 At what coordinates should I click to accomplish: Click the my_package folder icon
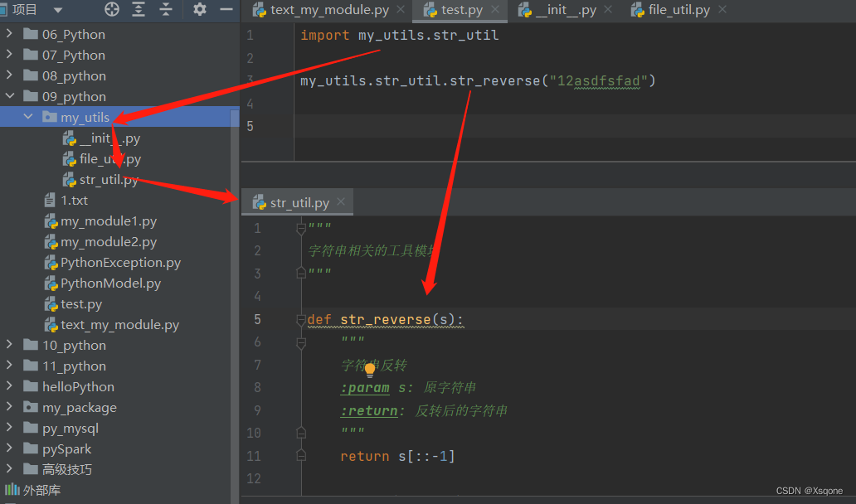click(31, 407)
